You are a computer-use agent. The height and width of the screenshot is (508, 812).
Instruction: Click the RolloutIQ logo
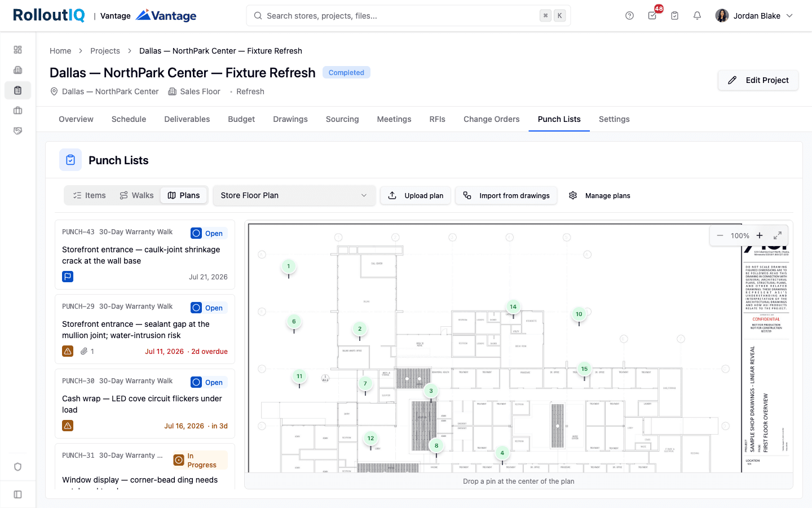(x=49, y=15)
